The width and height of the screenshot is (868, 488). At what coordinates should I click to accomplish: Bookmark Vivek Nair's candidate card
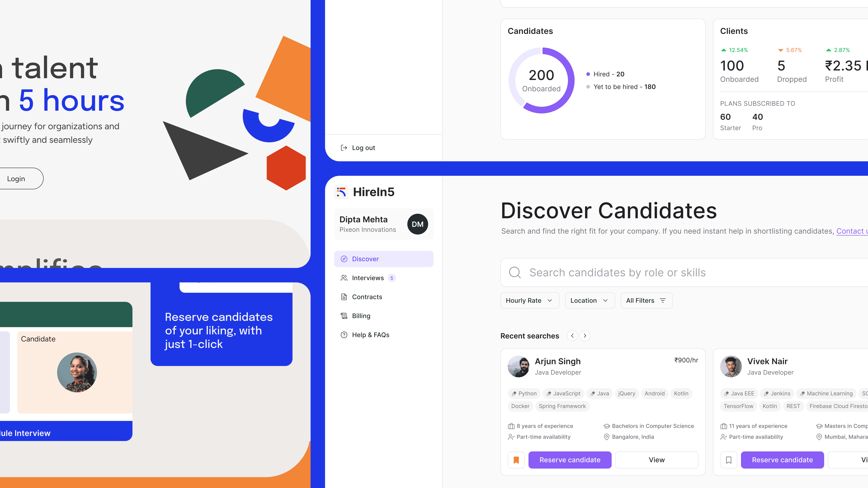tap(729, 460)
